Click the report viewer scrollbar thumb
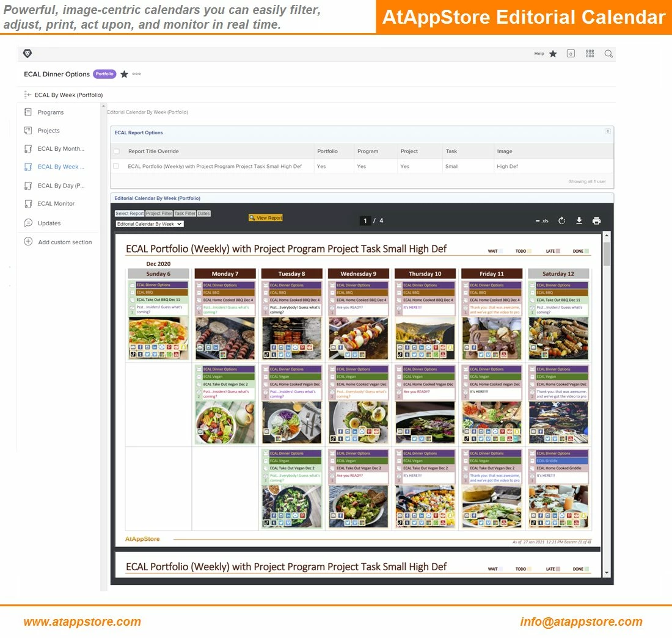Image resolution: width=672 pixels, height=638 pixels. [607, 253]
